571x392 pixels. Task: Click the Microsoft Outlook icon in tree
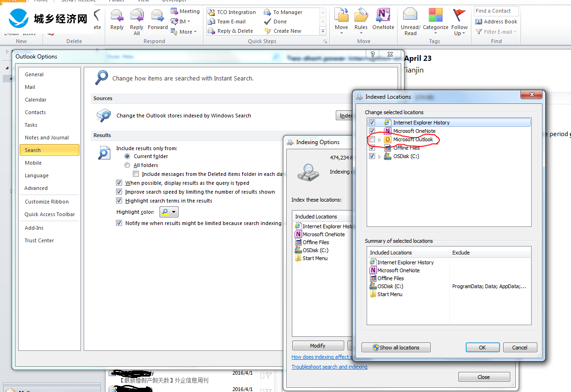click(387, 139)
